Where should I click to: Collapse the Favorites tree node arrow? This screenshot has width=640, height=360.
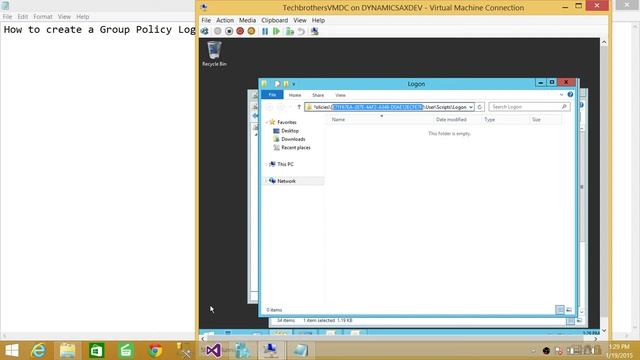click(266, 122)
